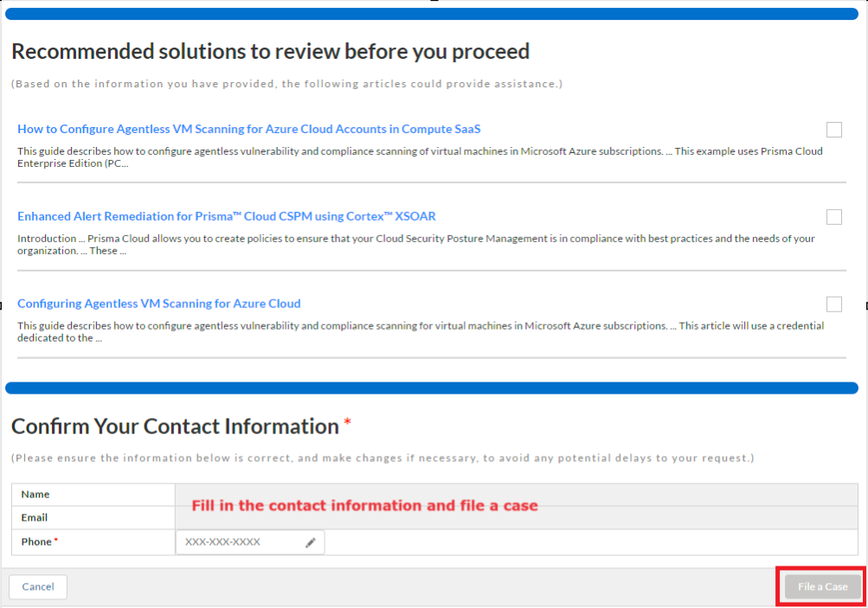Select the Email label cell
Screen dimensions: 868x608
93,518
